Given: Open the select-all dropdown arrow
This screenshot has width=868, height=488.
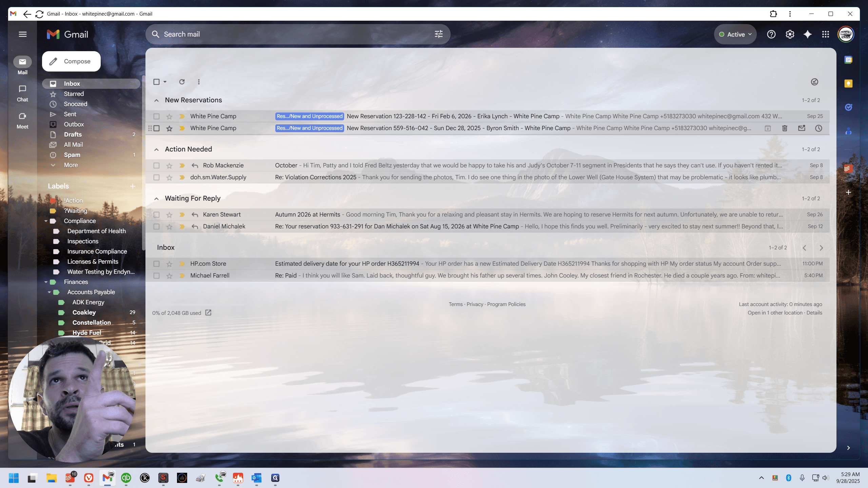Looking at the screenshot, I should [165, 82].
